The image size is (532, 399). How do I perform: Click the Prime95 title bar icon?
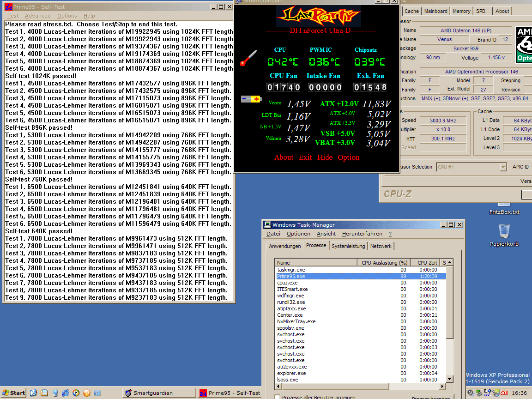[8, 7]
